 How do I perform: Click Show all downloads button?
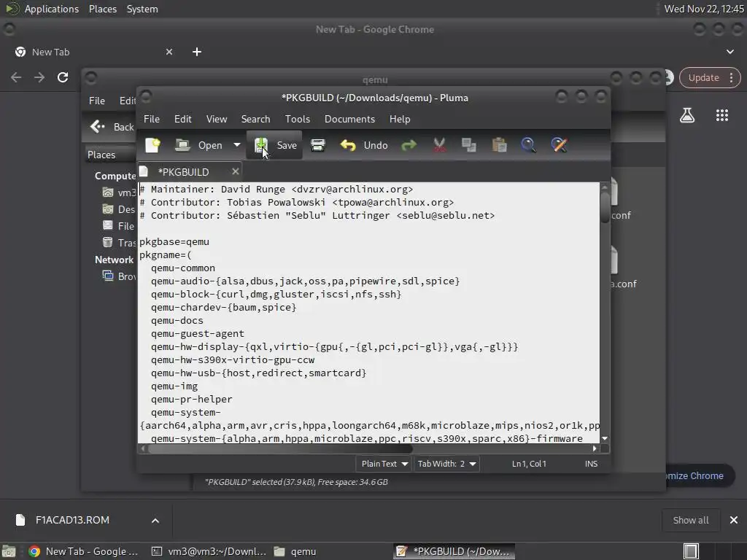tap(690, 521)
